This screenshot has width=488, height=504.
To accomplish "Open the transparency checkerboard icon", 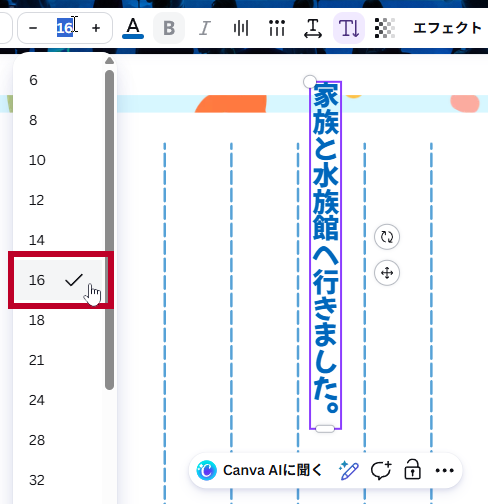I will [385, 28].
